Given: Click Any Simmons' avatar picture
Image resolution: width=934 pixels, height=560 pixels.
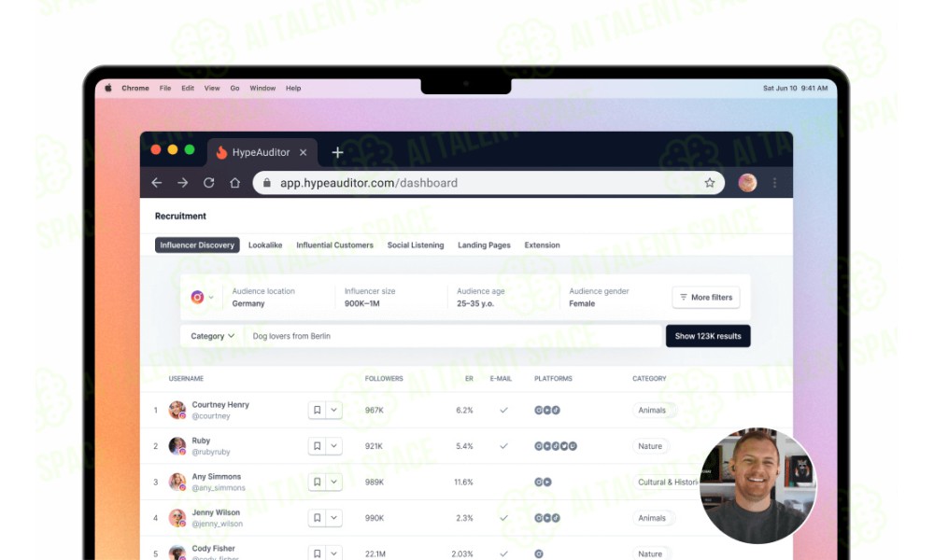Looking at the screenshot, I should click(177, 482).
